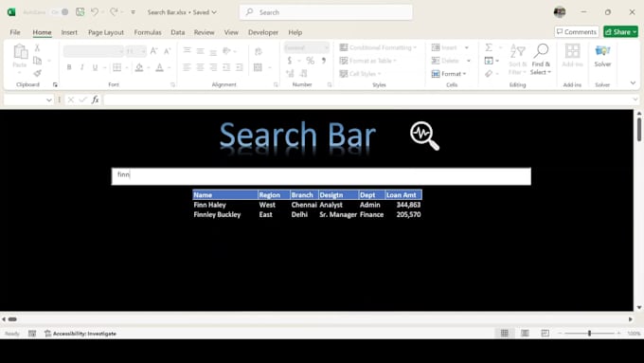
Task: Click the green Share button
Action: (x=620, y=31)
